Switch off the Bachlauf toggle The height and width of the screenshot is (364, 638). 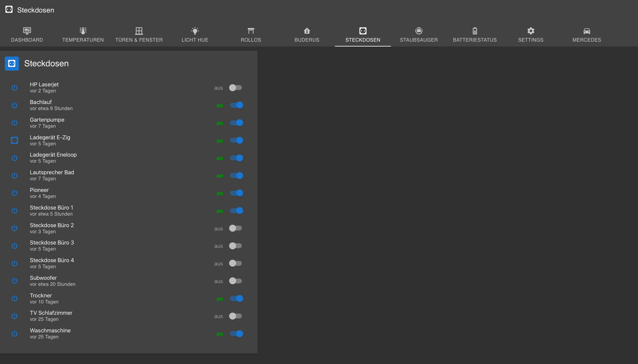[x=236, y=105]
